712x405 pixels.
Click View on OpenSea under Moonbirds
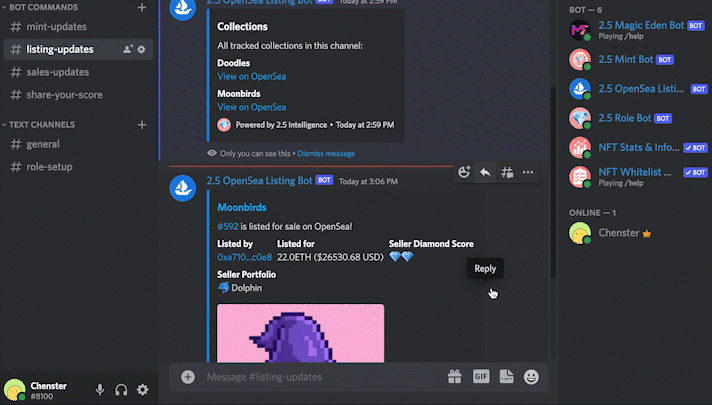[252, 107]
